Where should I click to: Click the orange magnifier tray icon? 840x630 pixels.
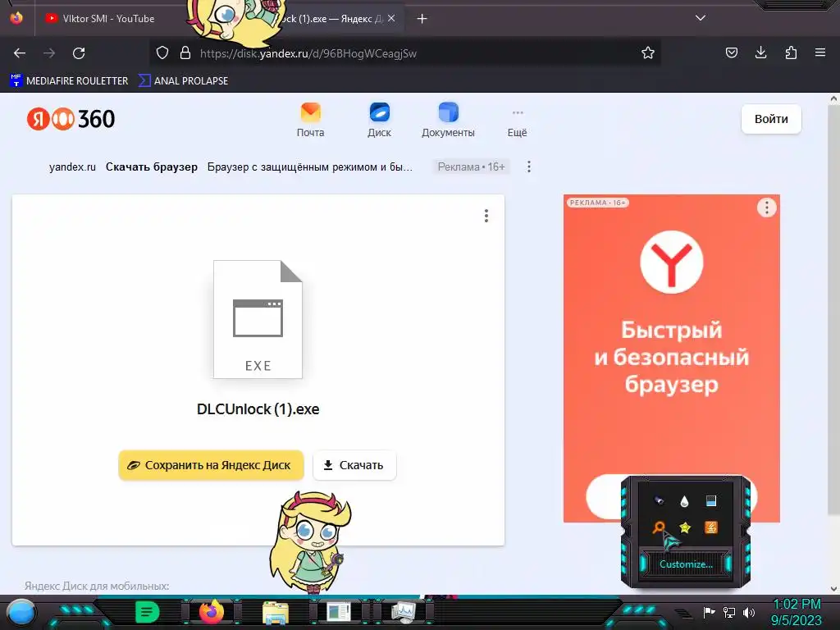pos(659,527)
